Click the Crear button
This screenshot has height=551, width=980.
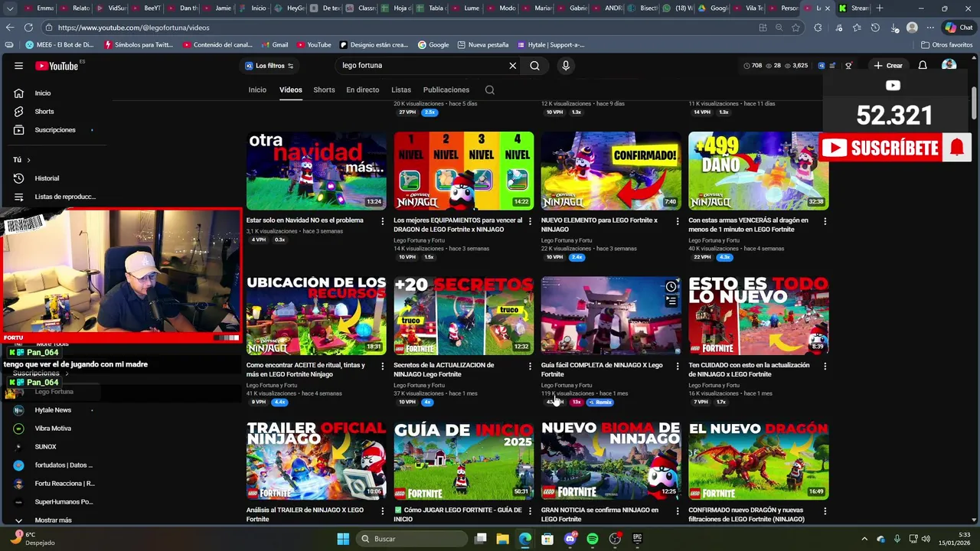pos(888,66)
